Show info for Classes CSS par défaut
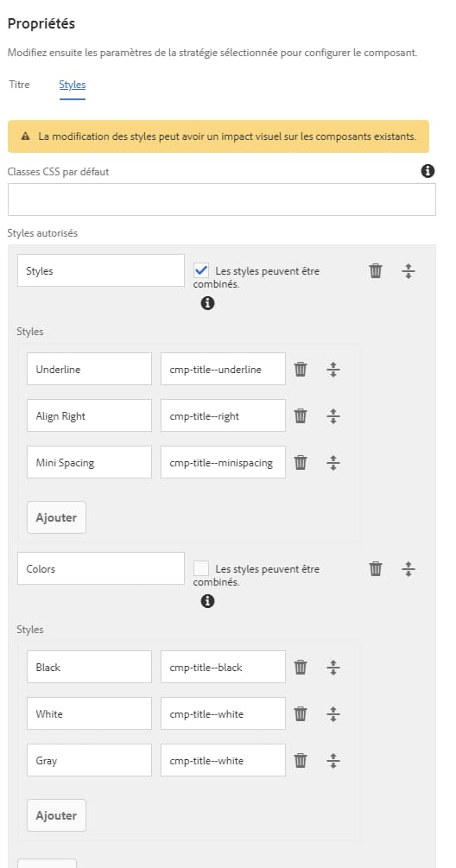The height and width of the screenshot is (868, 456). coord(427,171)
